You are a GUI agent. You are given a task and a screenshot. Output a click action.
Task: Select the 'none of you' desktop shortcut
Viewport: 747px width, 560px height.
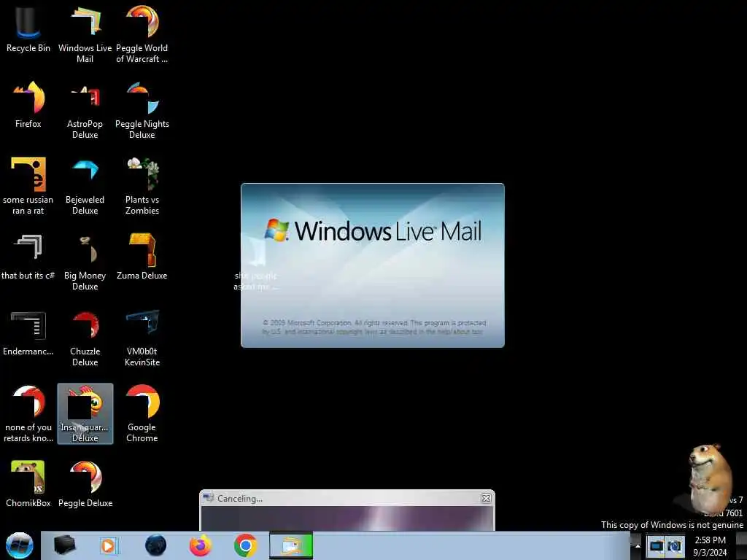coord(28,413)
